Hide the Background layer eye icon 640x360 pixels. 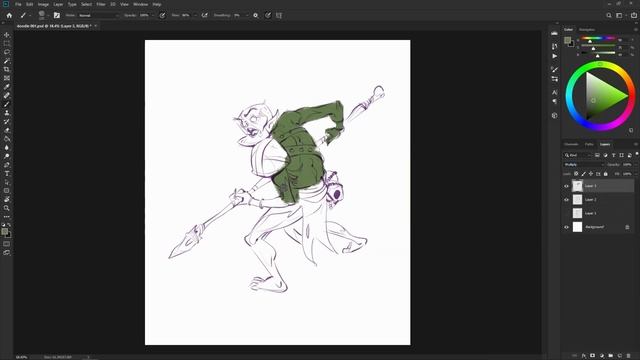pyautogui.click(x=566, y=227)
